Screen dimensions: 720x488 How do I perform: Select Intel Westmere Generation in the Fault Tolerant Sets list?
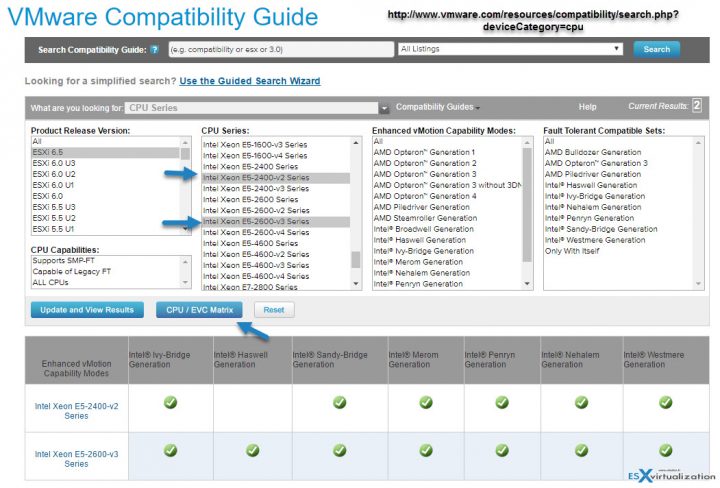pyautogui.click(x=618, y=240)
